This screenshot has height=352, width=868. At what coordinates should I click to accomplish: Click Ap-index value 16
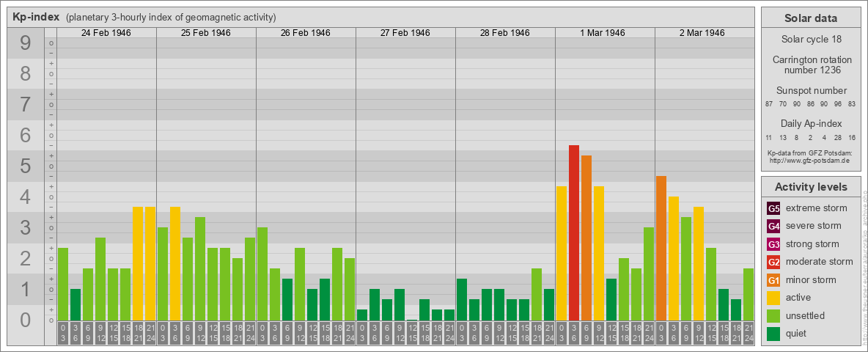852,137
